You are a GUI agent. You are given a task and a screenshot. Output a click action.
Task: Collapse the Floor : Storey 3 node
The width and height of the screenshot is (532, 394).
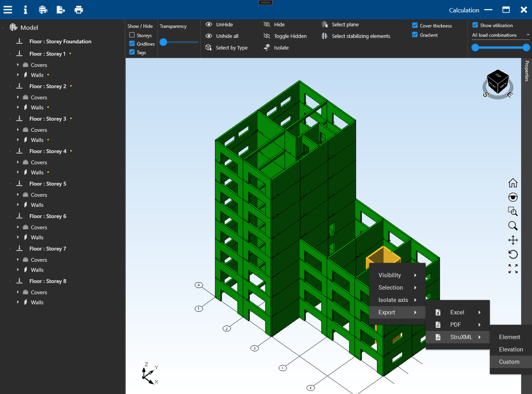(x=10, y=119)
